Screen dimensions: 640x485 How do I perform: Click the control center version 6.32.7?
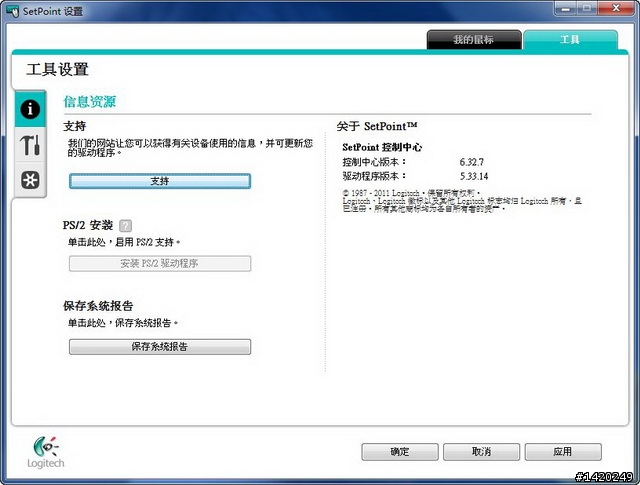coord(472,162)
